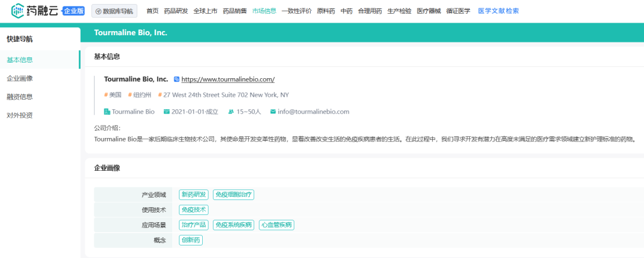Click the envelope icon beside email address
The height and width of the screenshot is (258, 644).
pos(273,112)
